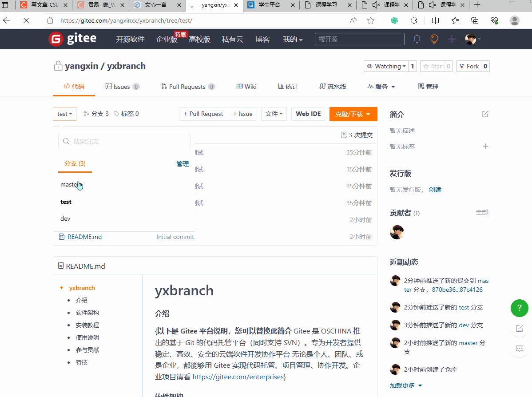This screenshot has width=532, height=397.
Task: Expand 加载更多 activity
Action: click(406, 385)
